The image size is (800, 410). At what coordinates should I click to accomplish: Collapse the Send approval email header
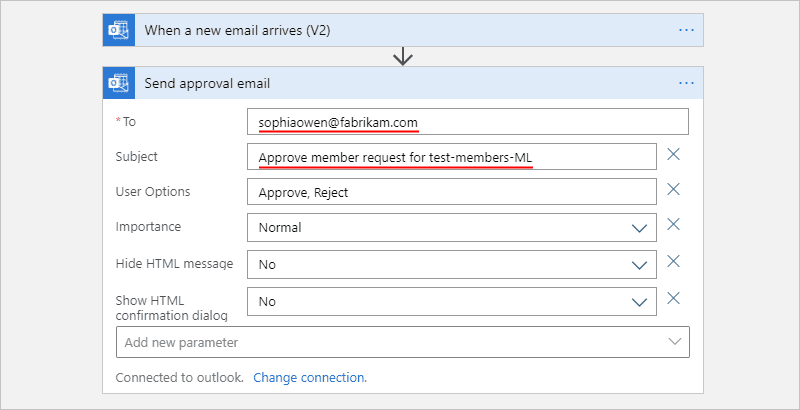pos(403,83)
